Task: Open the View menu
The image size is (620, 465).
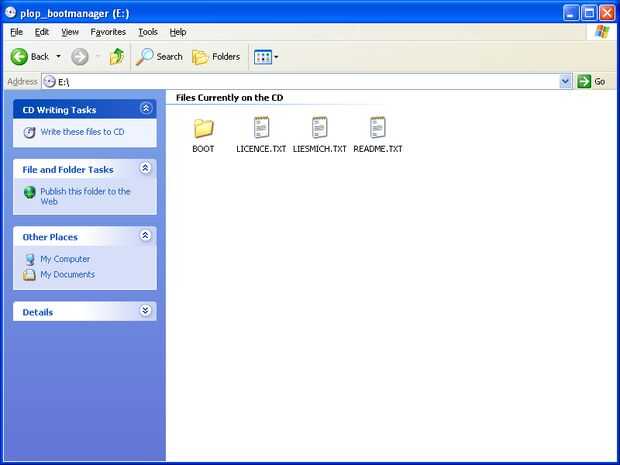Action: coord(70,32)
